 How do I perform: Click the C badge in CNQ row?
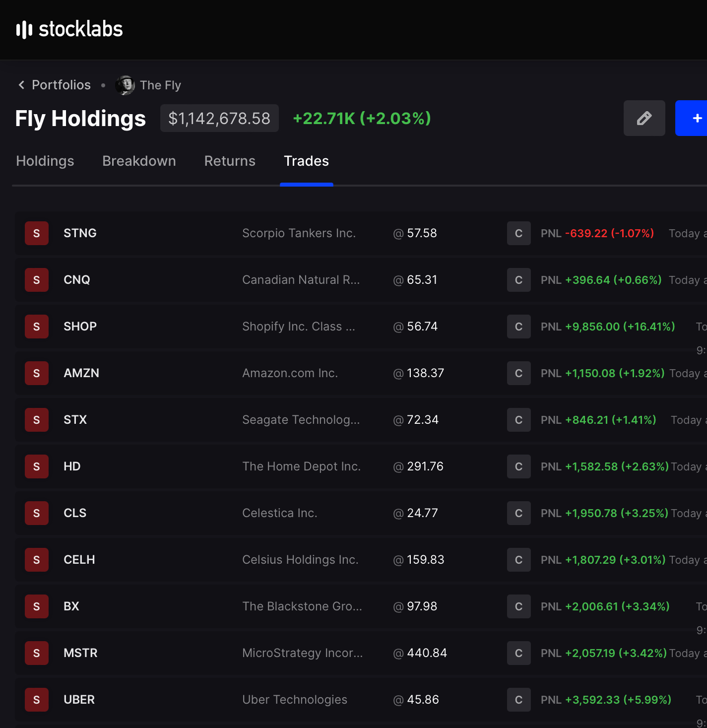tap(519, 280)
